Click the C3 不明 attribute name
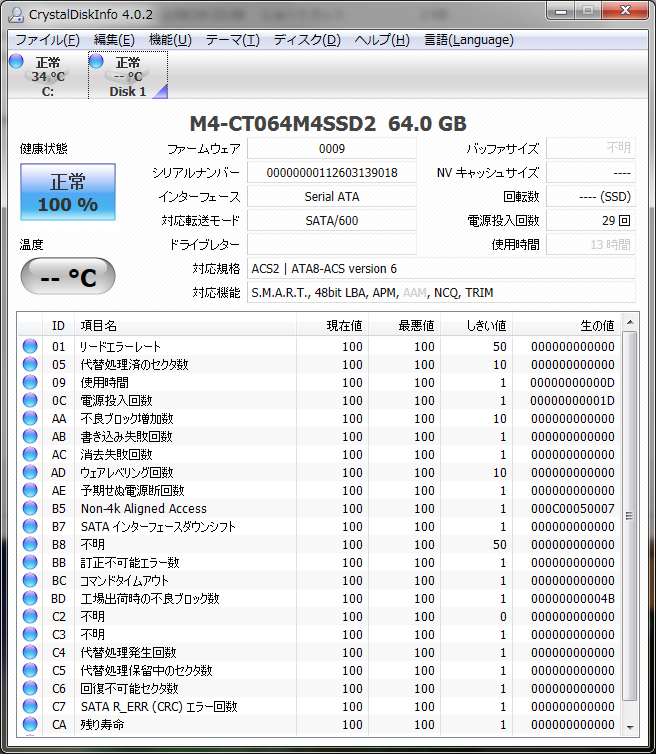Viewport: 656px width, 754px height. [92, 634]
